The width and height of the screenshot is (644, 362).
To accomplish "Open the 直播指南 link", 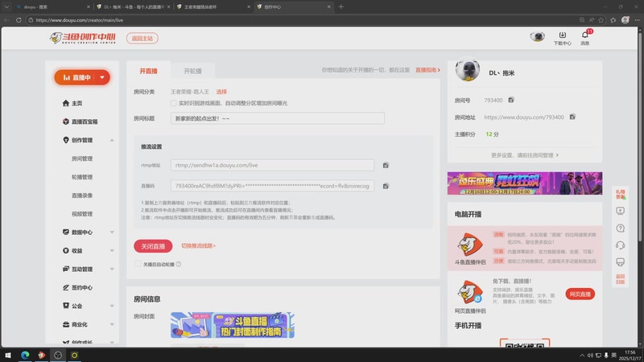I will click(x=427, y=70).
